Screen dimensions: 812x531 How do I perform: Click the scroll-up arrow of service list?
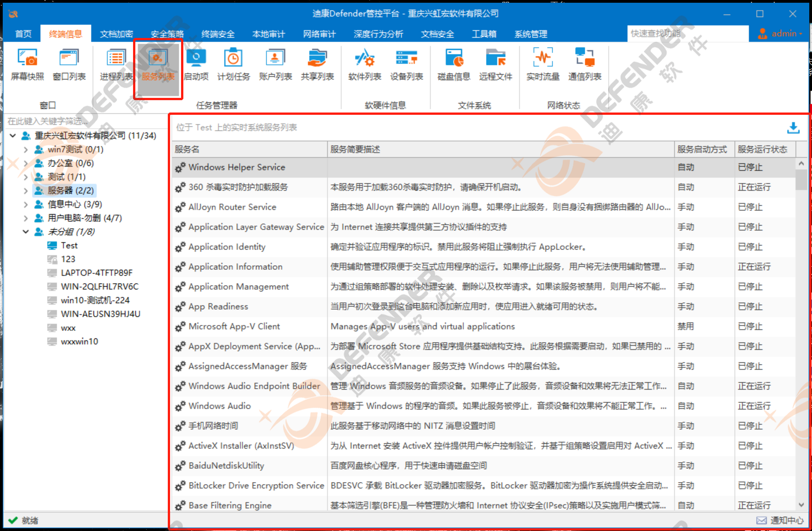(x=801, y=163)
